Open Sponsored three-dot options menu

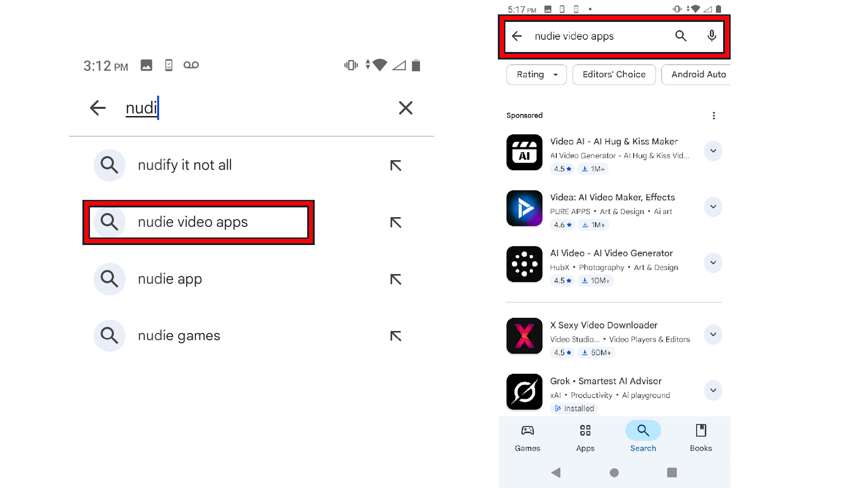pyautogui.click(x=713, y=115)
